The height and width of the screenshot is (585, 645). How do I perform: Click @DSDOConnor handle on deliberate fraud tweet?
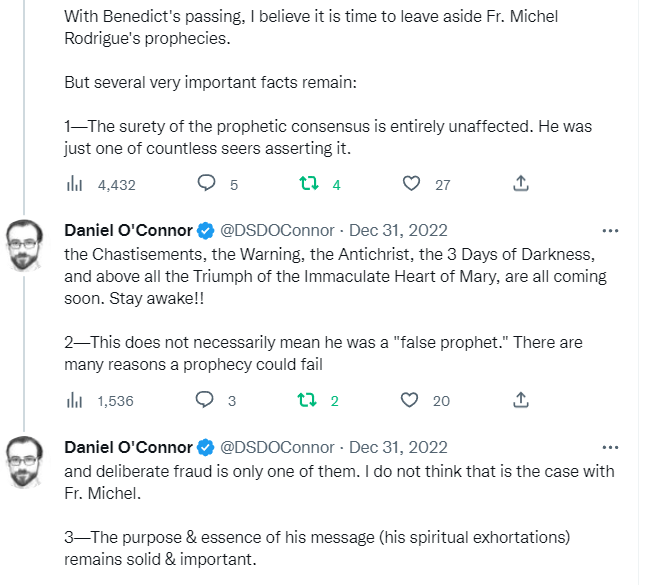click(275, 446)
